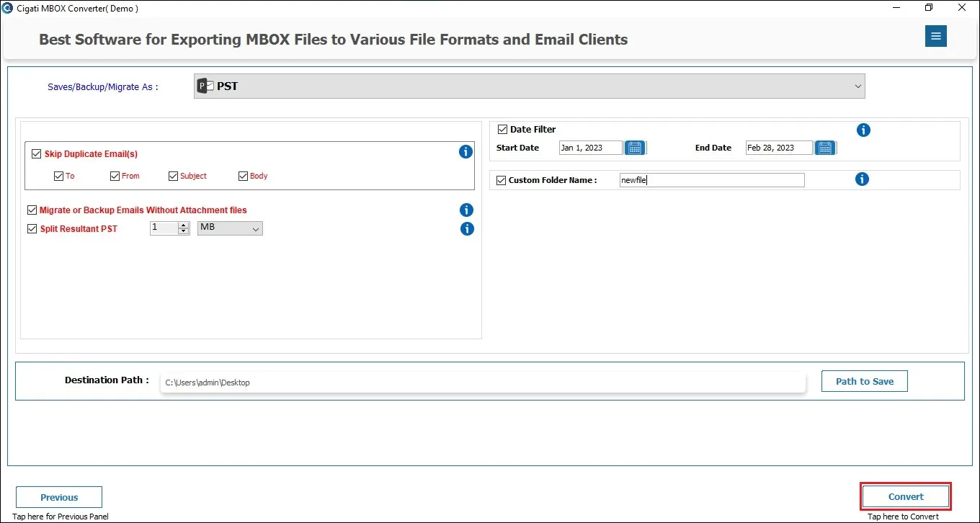
Task: Show info for Date Filter
Action: 863,130
